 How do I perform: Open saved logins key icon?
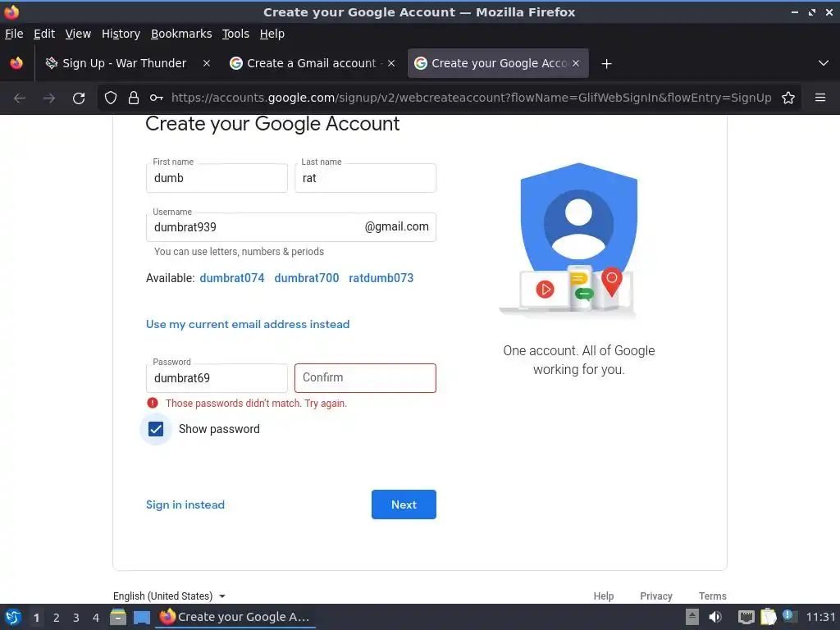click(157, 98)
